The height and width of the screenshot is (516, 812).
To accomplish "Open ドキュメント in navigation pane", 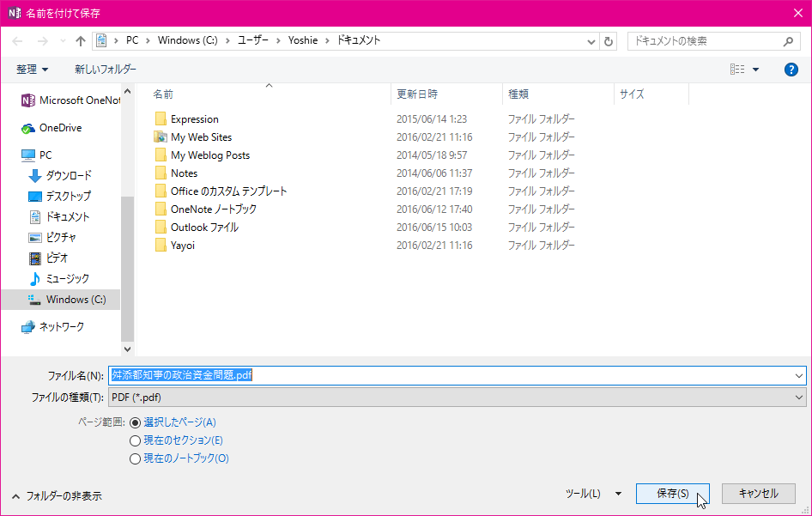I will click(59, 217).
